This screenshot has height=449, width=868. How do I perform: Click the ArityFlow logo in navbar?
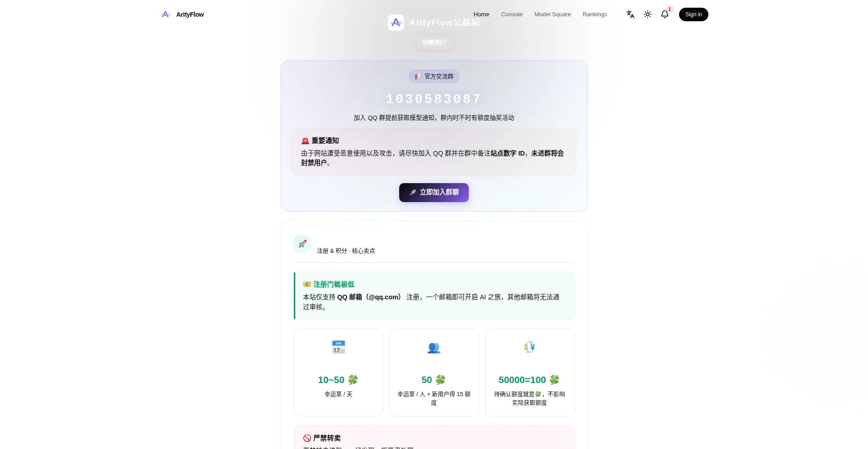pos(165,14)
